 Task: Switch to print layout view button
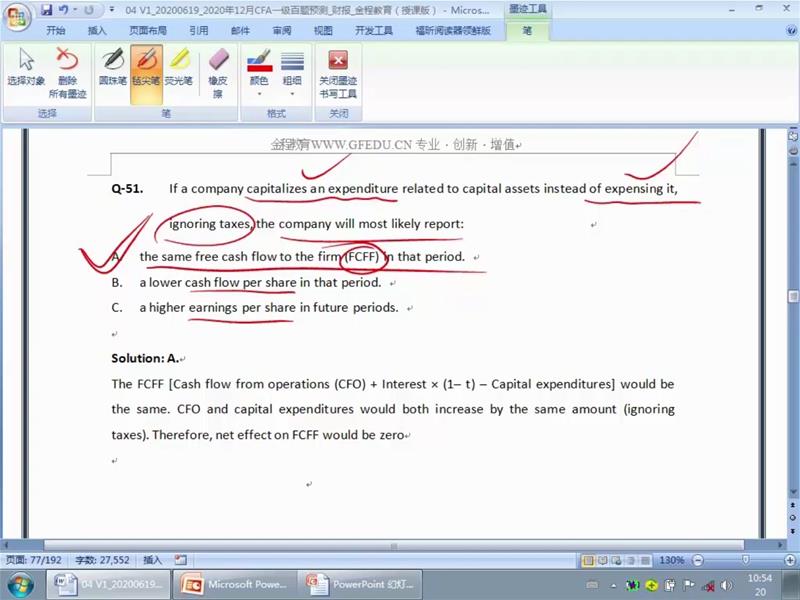[x=588, y=561]
